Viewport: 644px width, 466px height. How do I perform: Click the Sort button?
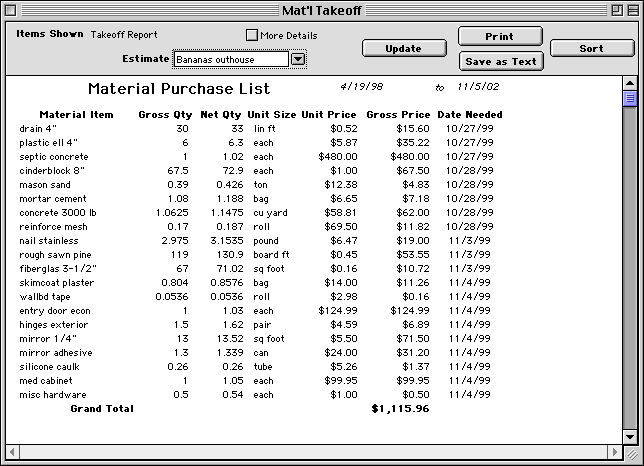[591, 48]
